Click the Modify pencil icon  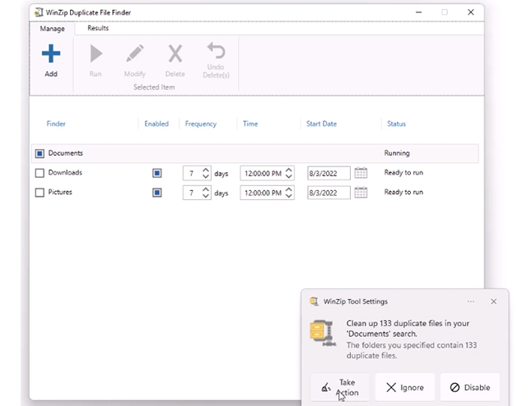point(134,55)
